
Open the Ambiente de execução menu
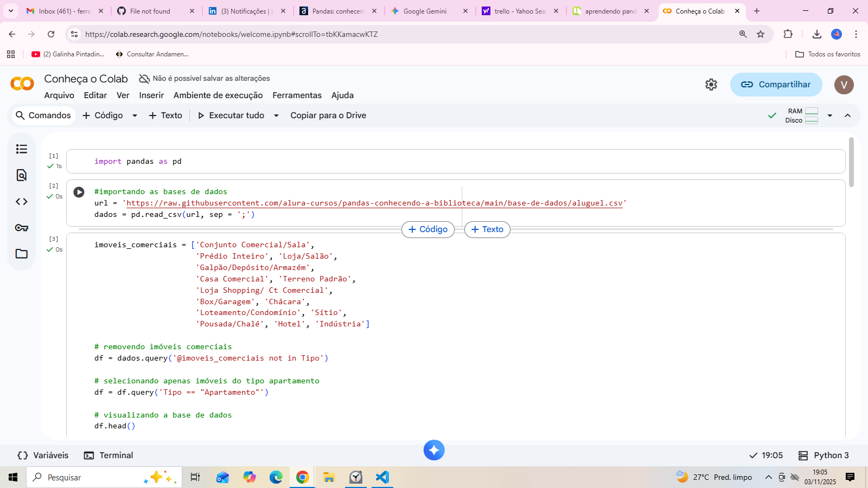(x=218, y=95)
